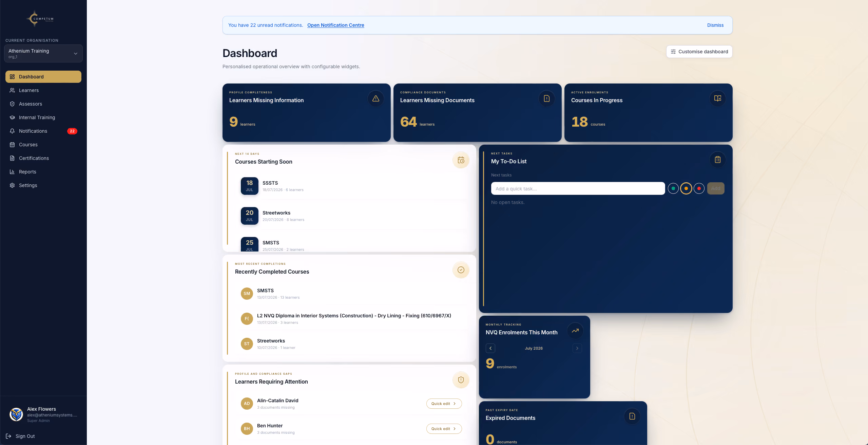Click the calendar clock icon on Courses Starting Soon
Screen dimensions: 868x445
point(461,160)
